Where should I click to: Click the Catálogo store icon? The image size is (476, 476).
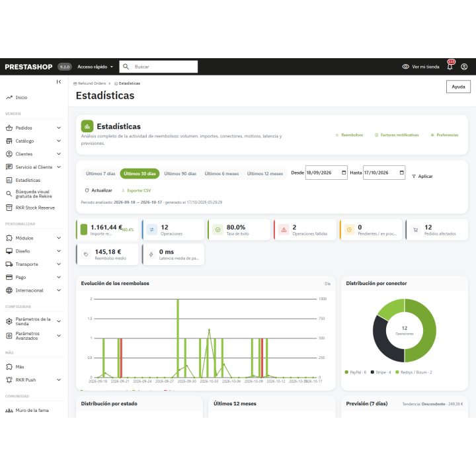pyautogui.click(x=9, y=141)
